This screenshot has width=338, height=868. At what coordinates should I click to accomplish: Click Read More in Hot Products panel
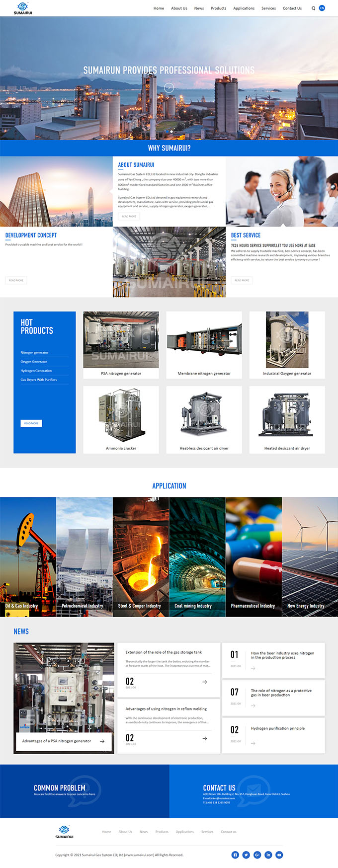(x=31, y=423)
